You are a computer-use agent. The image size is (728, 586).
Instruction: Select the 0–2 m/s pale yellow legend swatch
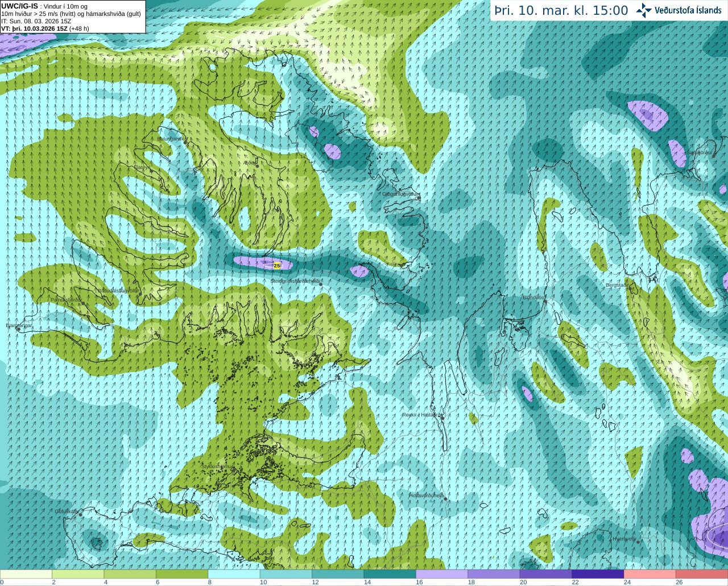(x=26, y=574)
